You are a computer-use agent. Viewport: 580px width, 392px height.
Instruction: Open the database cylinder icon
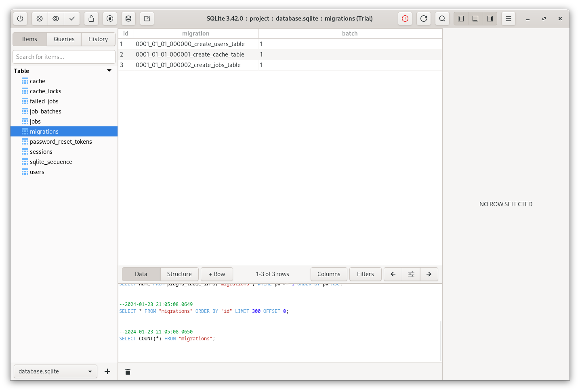tap(128, 19)
